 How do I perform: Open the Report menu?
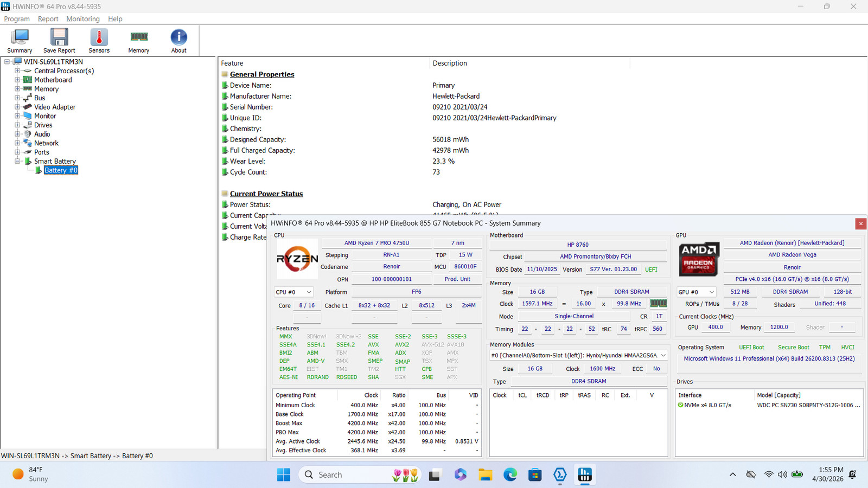(x=48, y=19)
